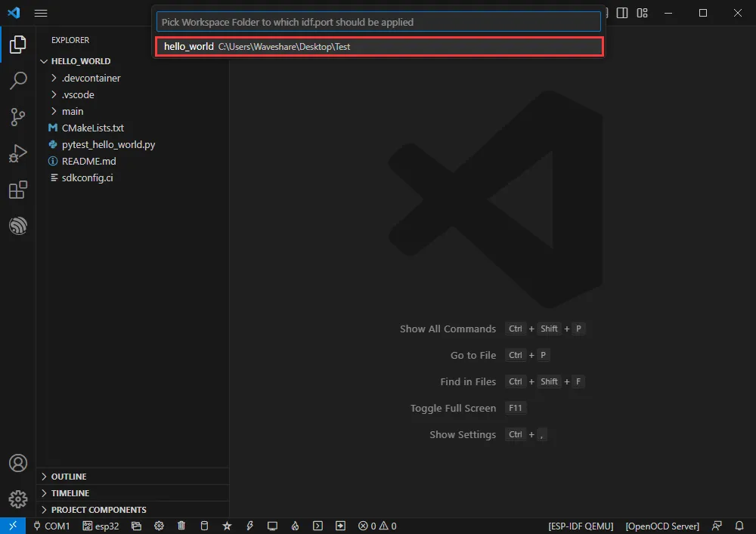Click the Search icon in activity bar

click(17, 80)
